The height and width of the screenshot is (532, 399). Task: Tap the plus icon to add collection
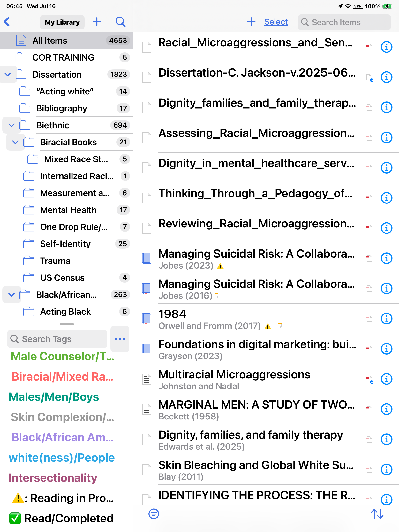(97, 22)
